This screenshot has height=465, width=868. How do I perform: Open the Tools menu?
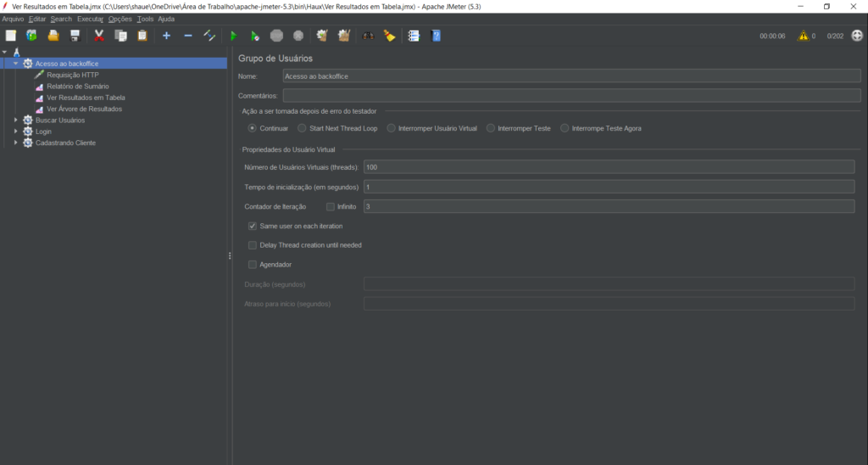click(145, 19)
